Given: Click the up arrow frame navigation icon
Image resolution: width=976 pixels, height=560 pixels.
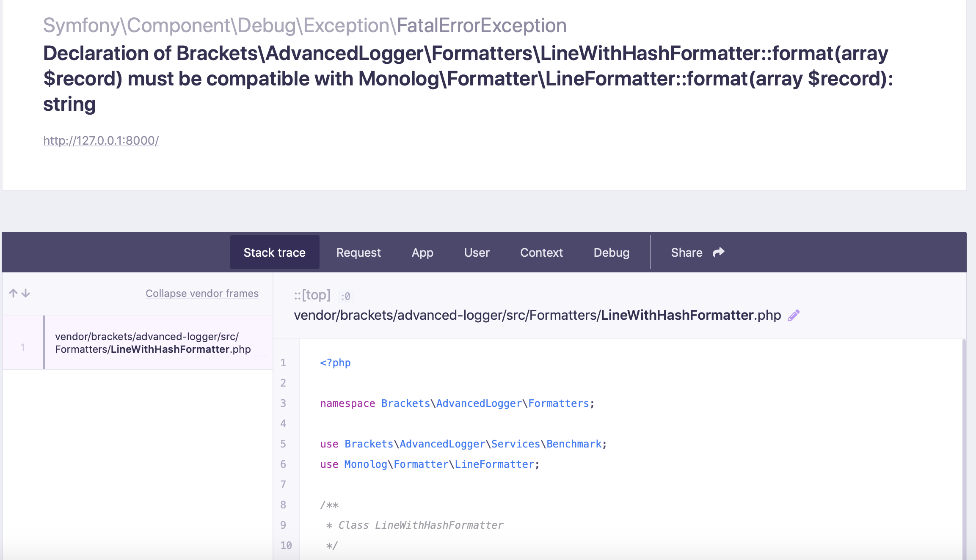Looking at the screenshot, I should point(13,293).
